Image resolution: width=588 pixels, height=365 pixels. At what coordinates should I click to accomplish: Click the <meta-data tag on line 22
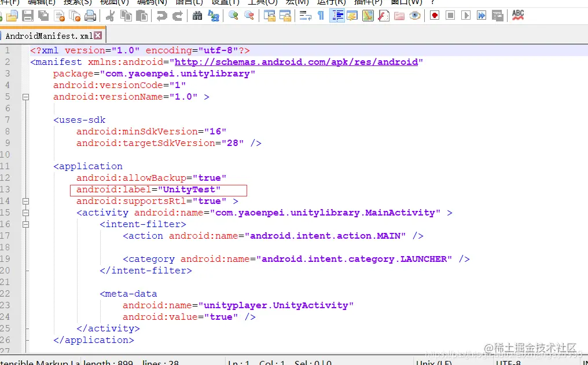click(128, 294)
